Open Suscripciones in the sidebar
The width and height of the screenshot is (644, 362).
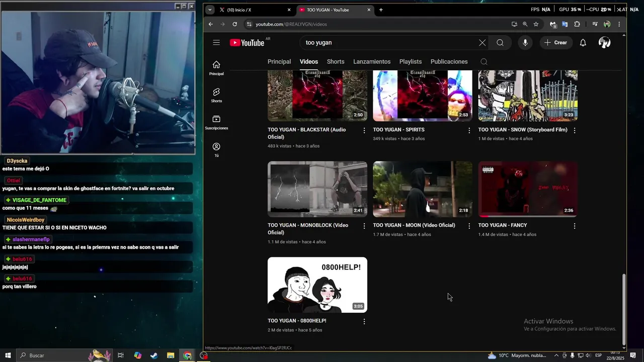[x=216, y=122]
